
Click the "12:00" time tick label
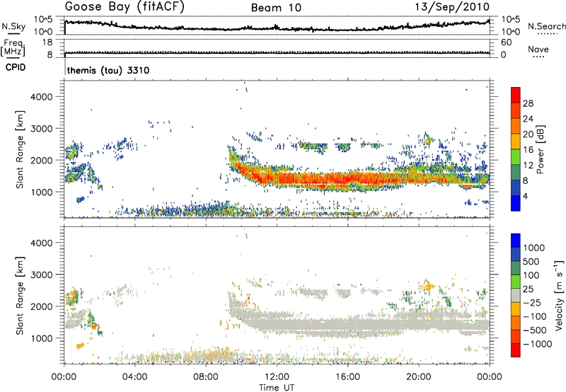coord(277,377)
